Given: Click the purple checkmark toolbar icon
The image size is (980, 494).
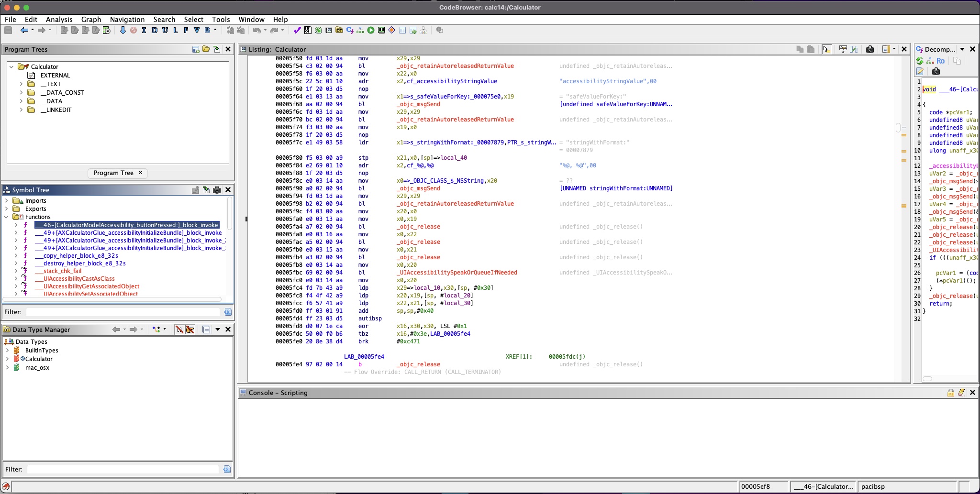Looking at the screenshot, I should (x=297, y=30).
